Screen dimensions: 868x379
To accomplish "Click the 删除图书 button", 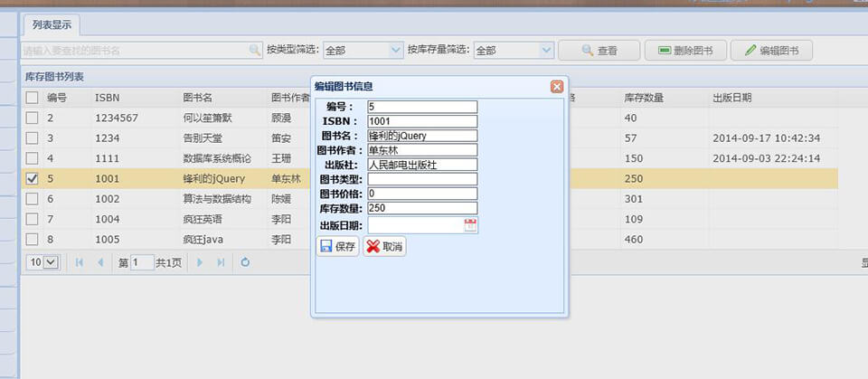I will pos(684,51).
